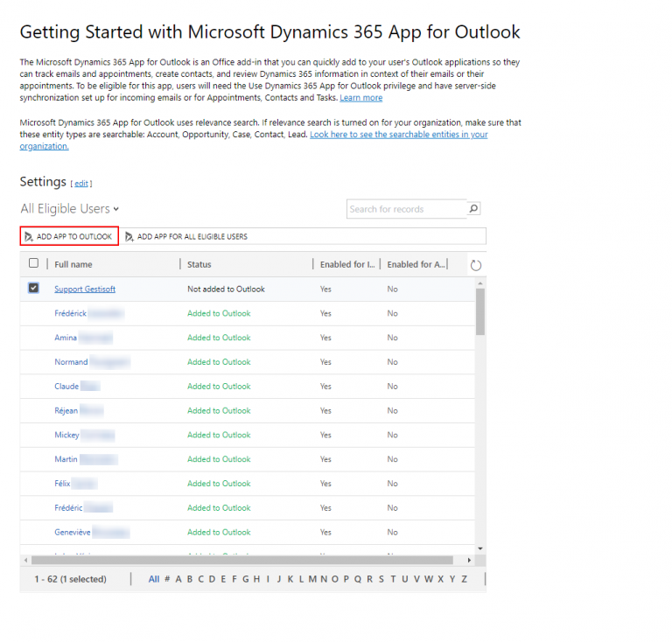
Task: Click in Search for records field
Action: pyautogui.click(x=406, y=209)
